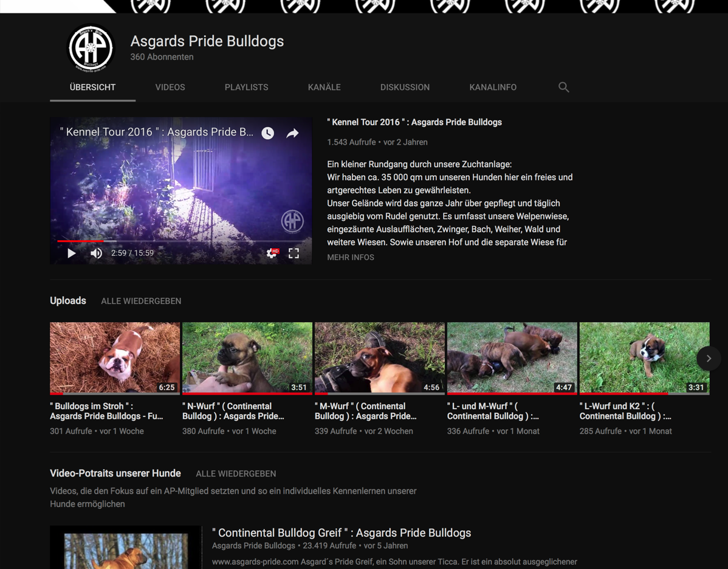Open the N-Wurf video thumbnail

247,358
